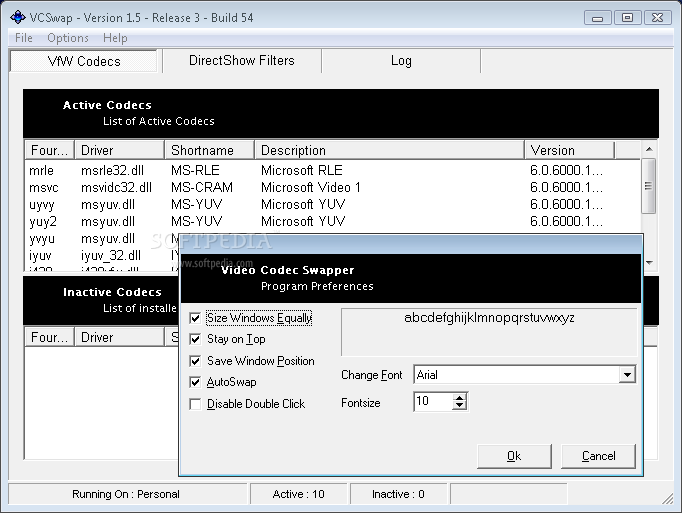Click the Active : 10 status entry
682x513 pixels.
pos(298,494)
